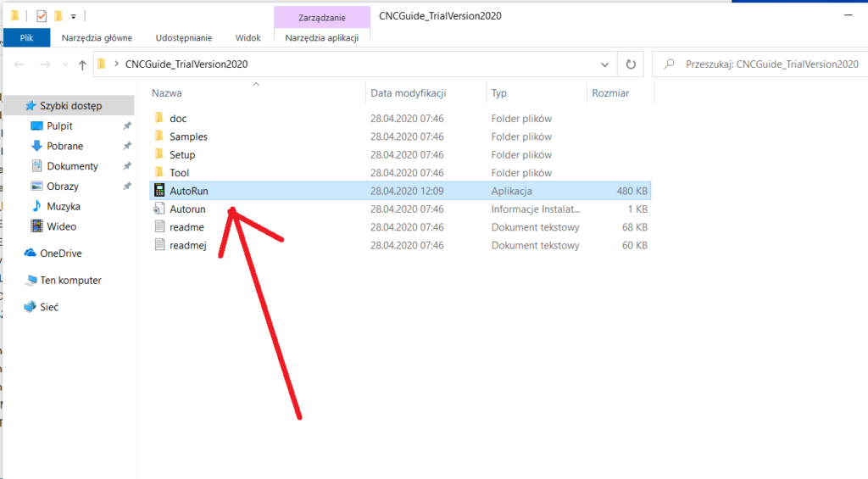Sort by the Rozmiar column header
This screenshot has width=868, height=479.
coord(610,93)
